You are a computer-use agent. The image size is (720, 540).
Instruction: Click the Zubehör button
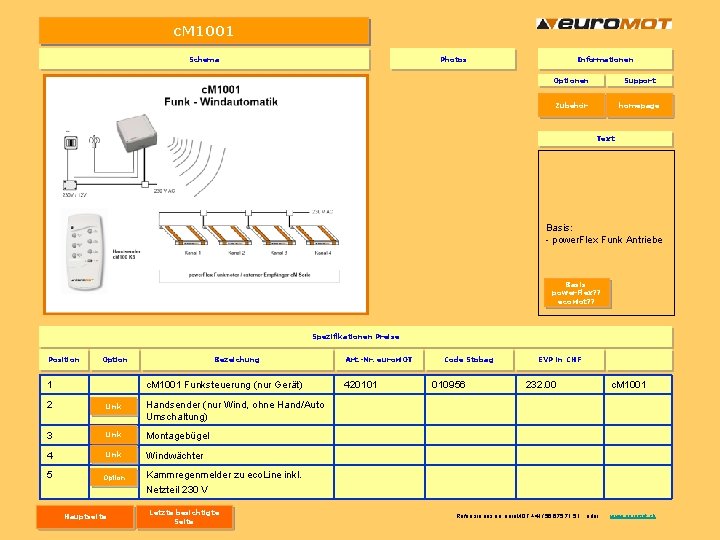[x=572, y=106]
